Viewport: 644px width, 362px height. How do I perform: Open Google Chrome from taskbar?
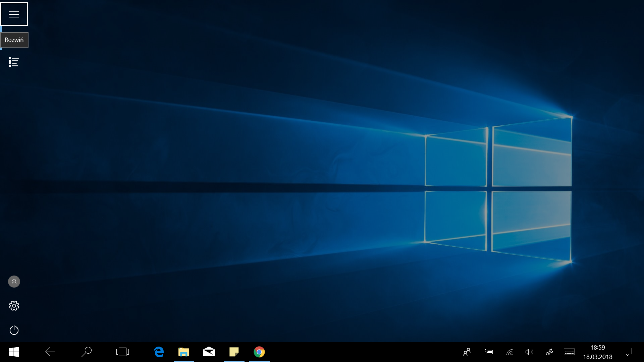tap(259, 352)
